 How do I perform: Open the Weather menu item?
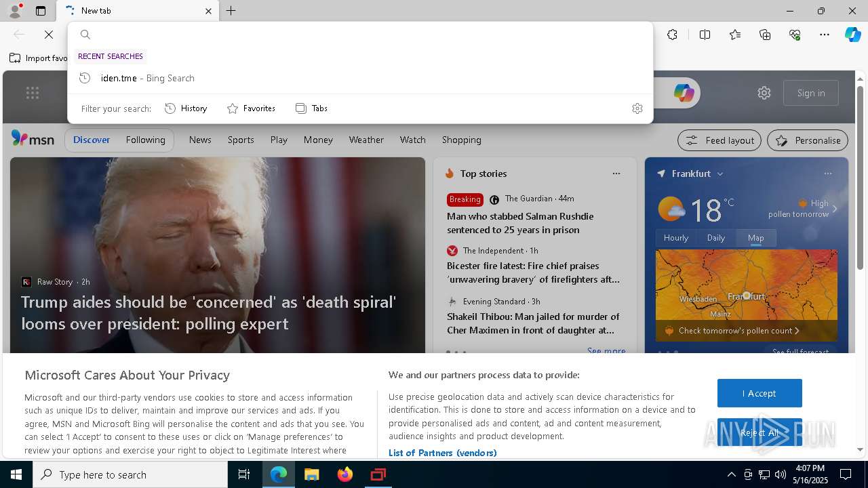[x=366, y=140]
